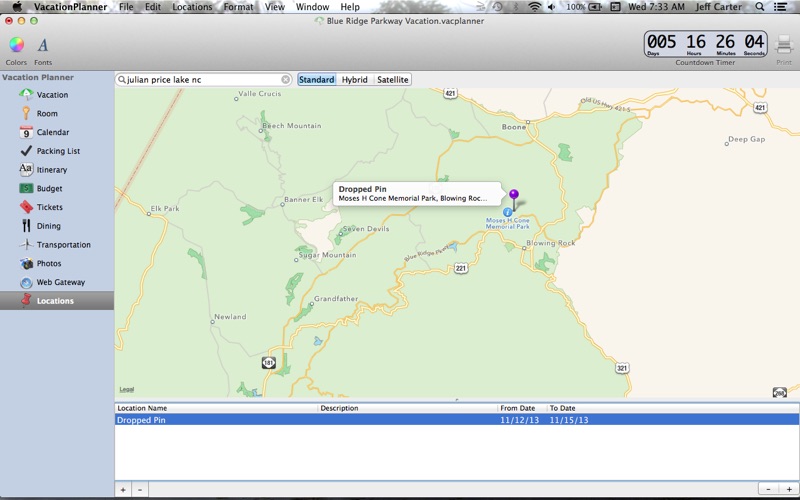
Task: Open the Apple menu
Action: pyautogui.click(x=17, y=7)
